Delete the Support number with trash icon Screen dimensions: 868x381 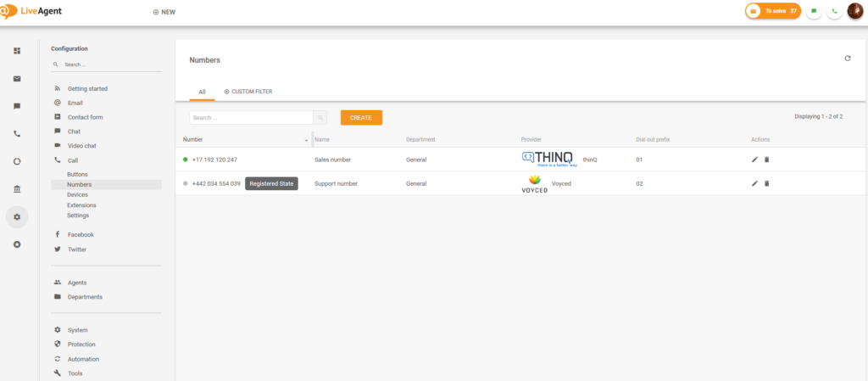tap(767, 183)
